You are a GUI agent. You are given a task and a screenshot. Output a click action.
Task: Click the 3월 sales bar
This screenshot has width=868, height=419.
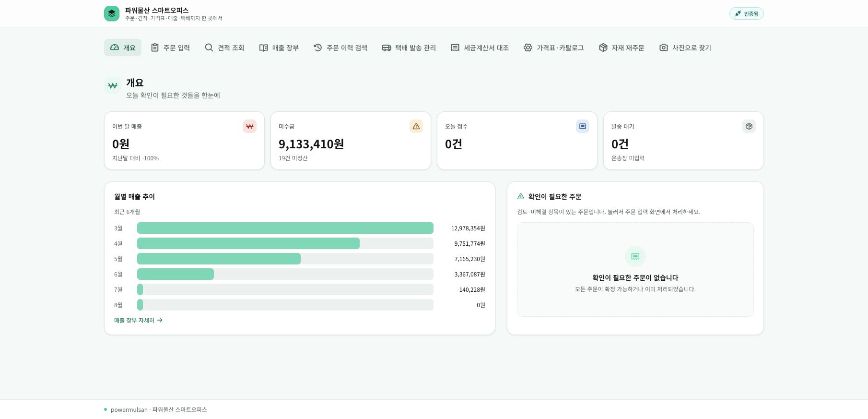(285, 228)
